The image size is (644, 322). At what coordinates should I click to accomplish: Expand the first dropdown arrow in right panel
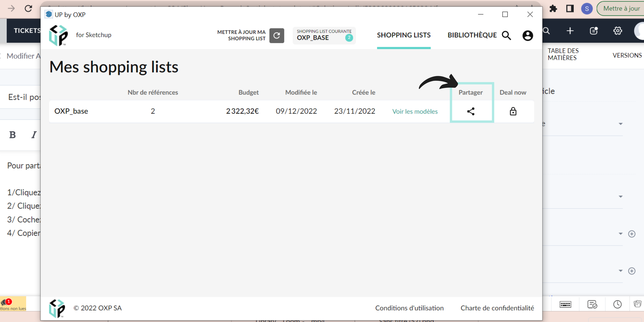point(621,124)
